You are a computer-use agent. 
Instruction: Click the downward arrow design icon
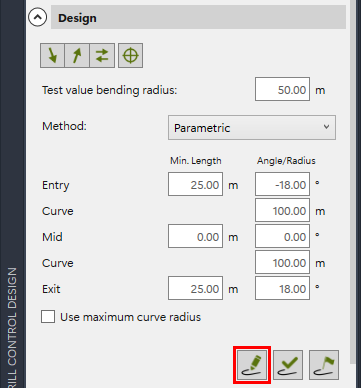pyautogui.click(x=52, y=55)
